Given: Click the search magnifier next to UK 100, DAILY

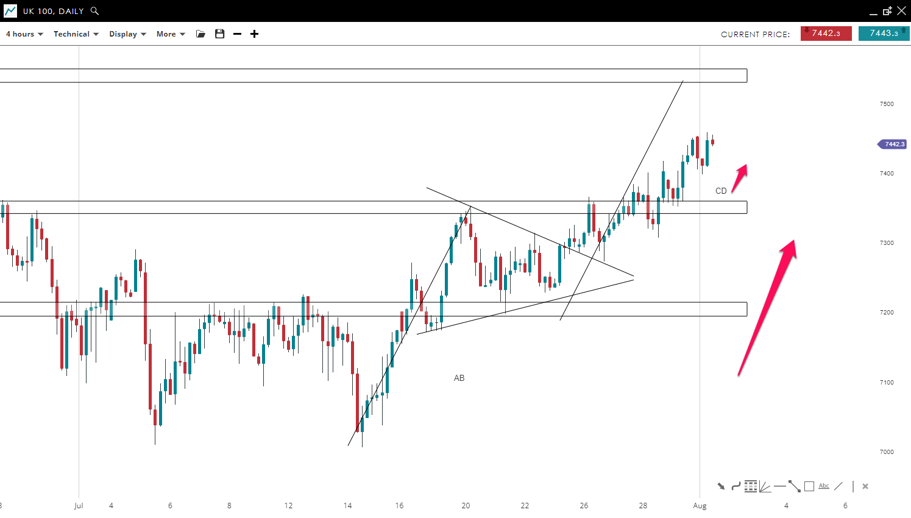Looking at the screenshot, I should pyautogui.click(x=95, y=11).
